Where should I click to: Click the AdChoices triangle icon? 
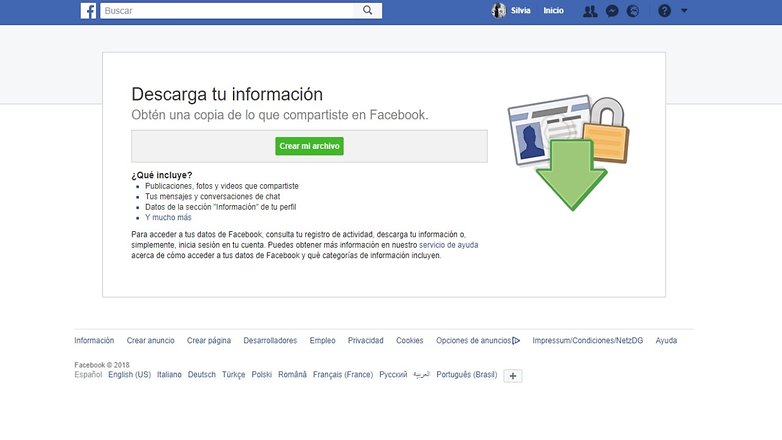pos(516,341)
